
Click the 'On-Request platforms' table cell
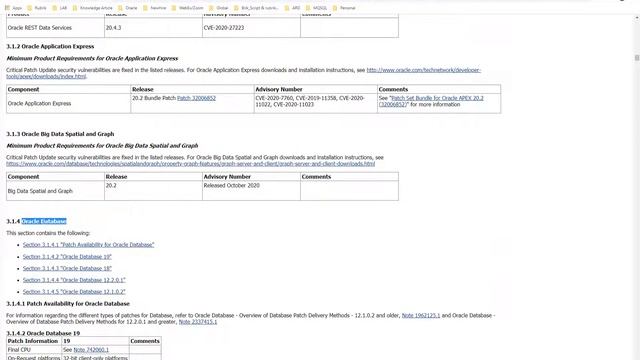click(x=33, y=358)
